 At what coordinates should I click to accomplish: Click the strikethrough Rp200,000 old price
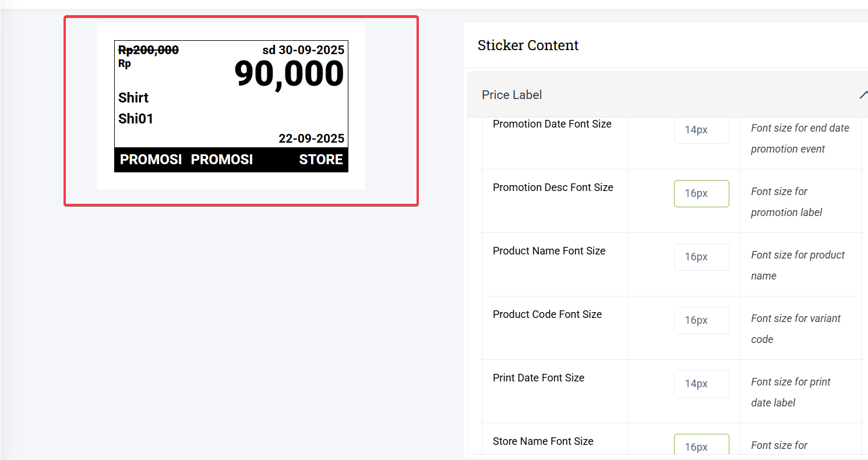149,51
